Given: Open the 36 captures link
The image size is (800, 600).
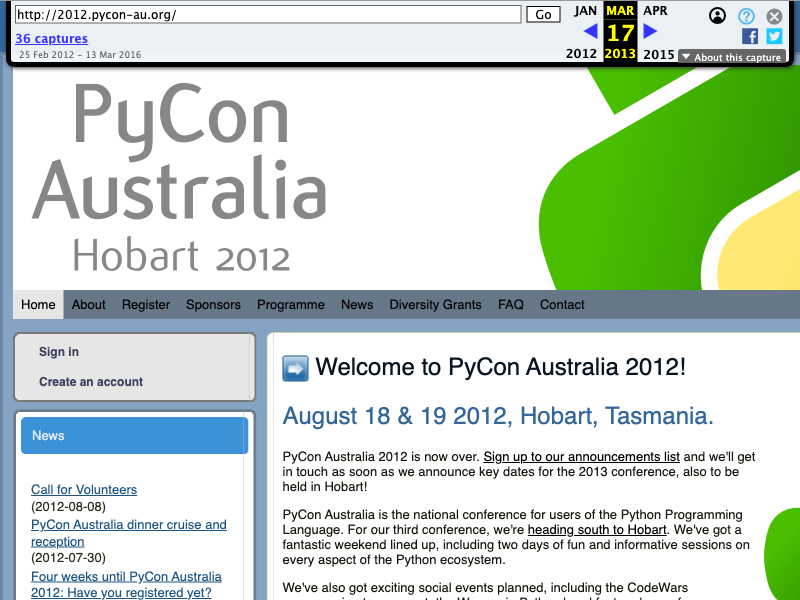Looking at the screenshot, I should [x=52, y=38].
